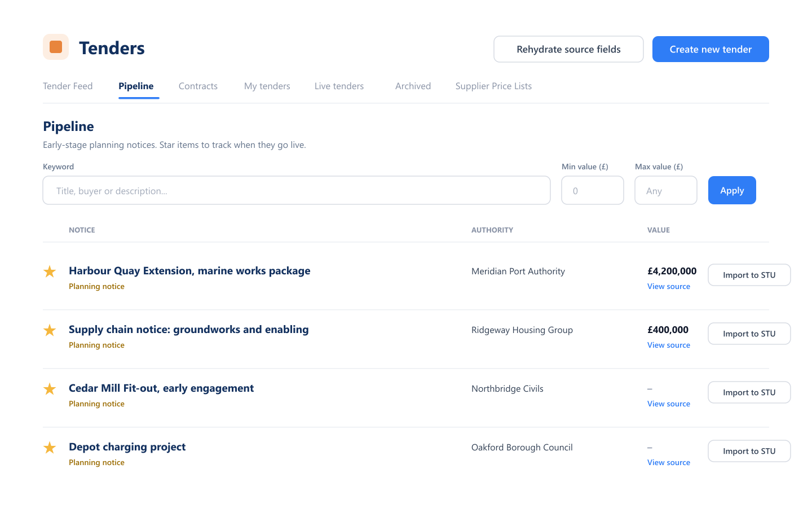
Task: Open Cedar Mill Fit-out notice title
Action: click(161, 388)
